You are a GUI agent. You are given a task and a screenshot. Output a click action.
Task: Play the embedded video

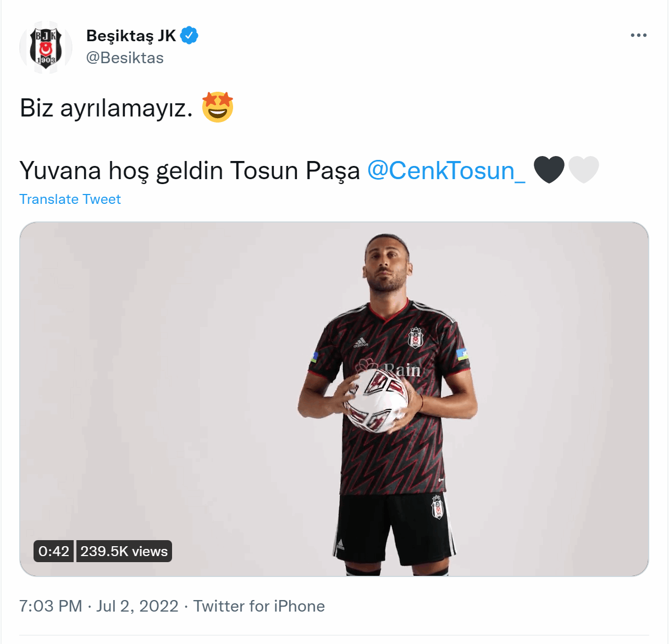coord(334,399)
